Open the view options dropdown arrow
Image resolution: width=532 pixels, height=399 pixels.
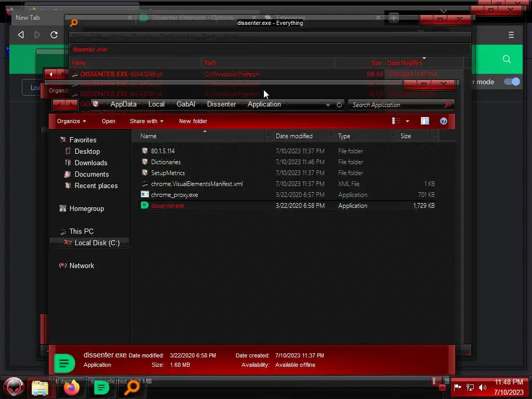pyautogui.click(x=407, y=121)
